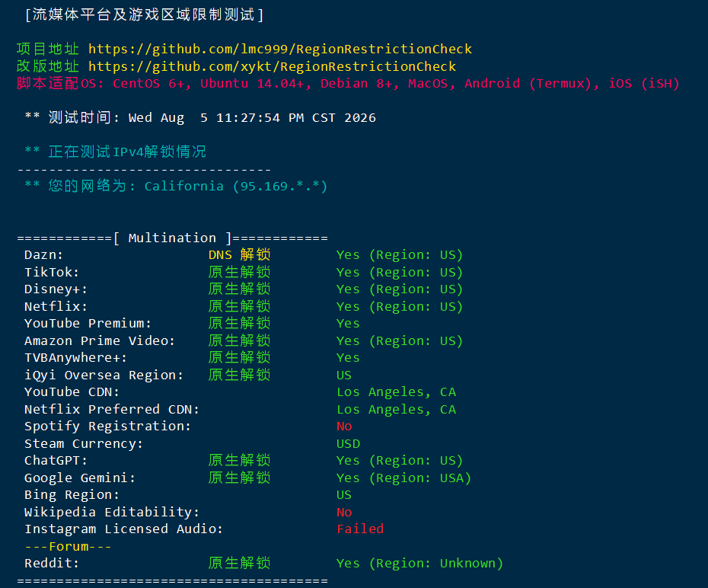Click YouTube Premium 原生解锁 status
The width and height of the screenshot is (708, 588).
pyautogui.click(x=239, y=324)
